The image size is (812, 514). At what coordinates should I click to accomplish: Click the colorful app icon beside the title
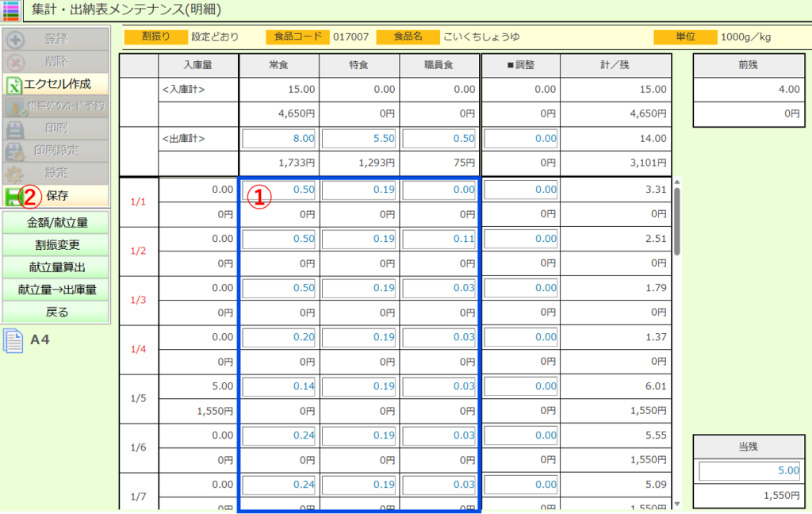11,10
